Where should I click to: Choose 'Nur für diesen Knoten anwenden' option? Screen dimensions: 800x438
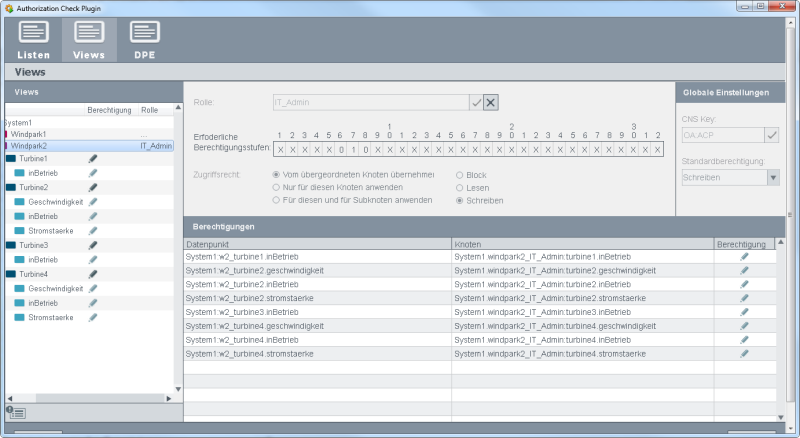pos(277,188)
